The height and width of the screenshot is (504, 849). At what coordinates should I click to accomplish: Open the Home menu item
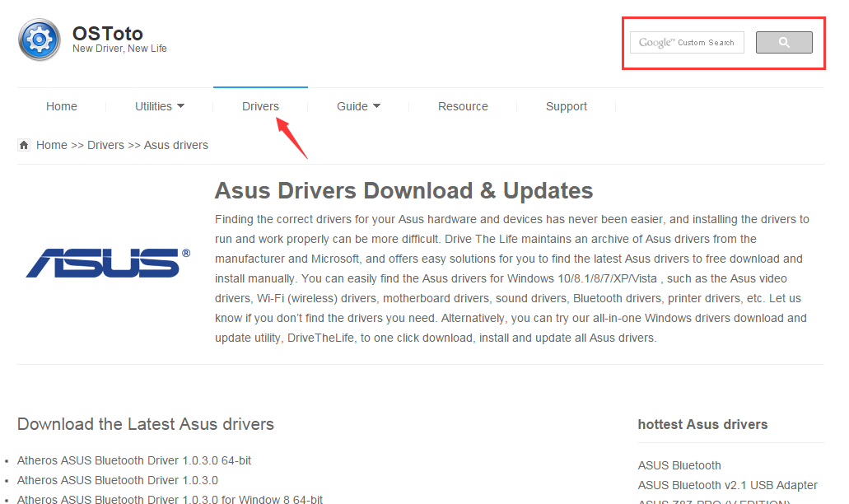tap(62, 106)
